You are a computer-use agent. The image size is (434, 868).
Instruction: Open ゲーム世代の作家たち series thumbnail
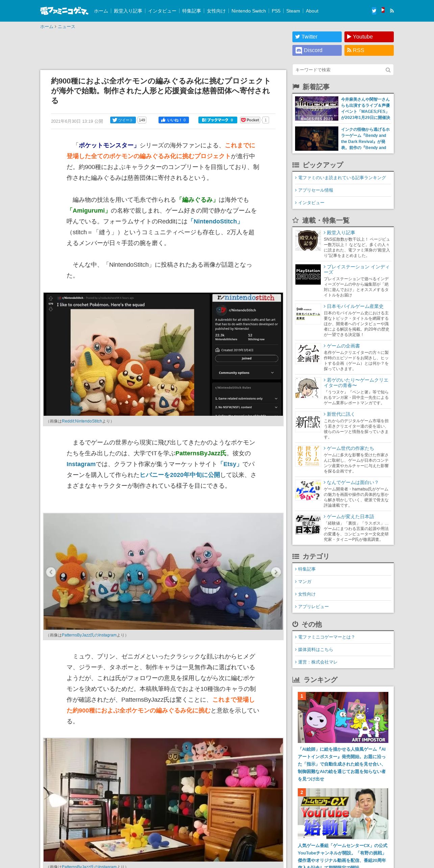pyautogui.click(x=308, y=456)
